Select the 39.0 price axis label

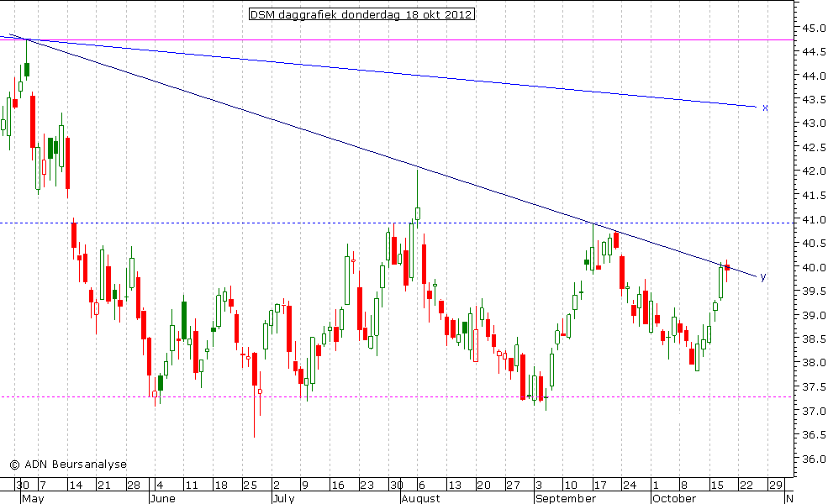(x=814, y=316)
